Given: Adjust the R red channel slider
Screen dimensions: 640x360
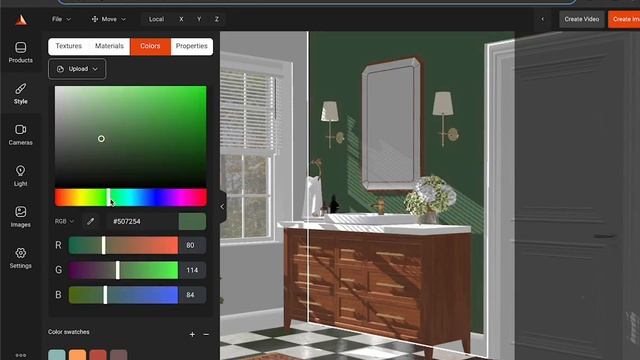Looking at the screenshot, I should (x=123, y=245).
